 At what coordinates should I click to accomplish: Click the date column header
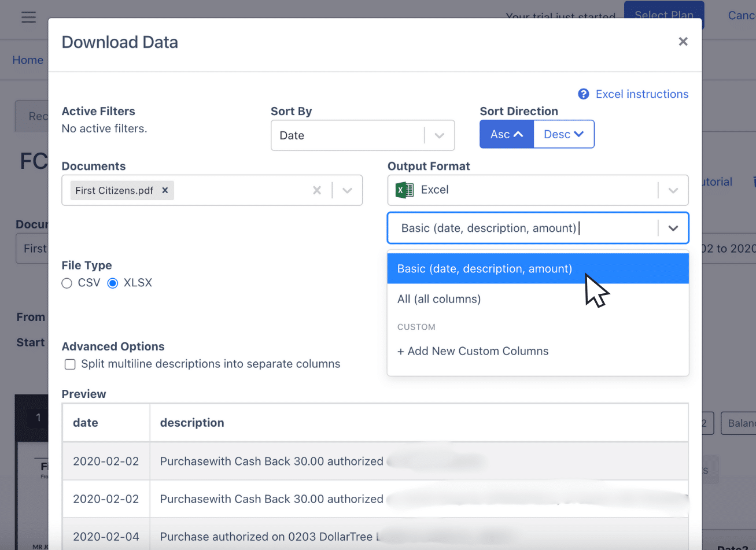pos(106,423)
